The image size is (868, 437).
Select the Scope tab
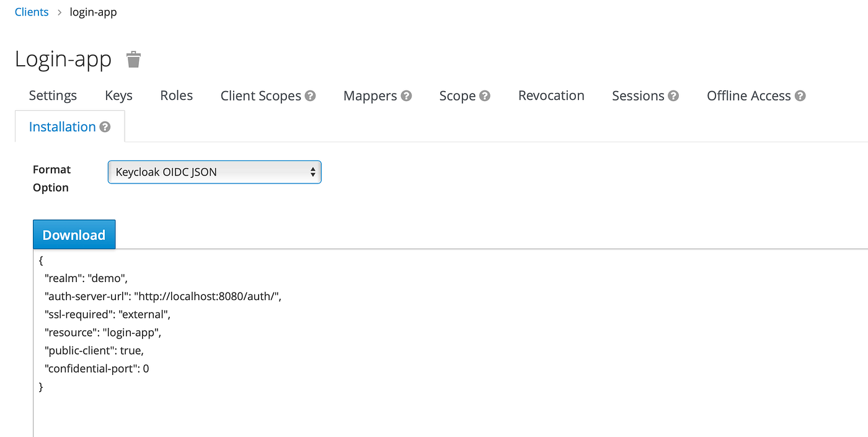[458, 95]
